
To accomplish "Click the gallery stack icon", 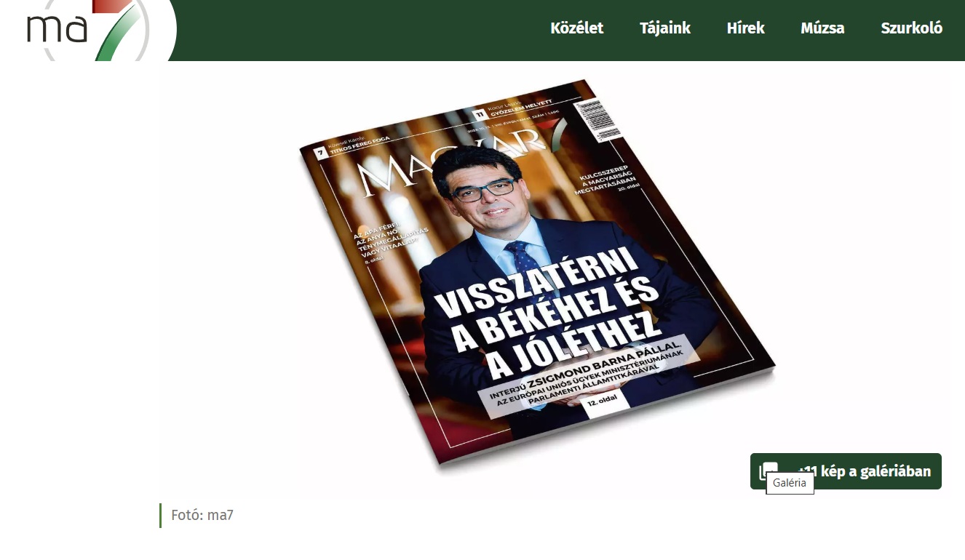I will pyautogui.click(x=768, y=471).
